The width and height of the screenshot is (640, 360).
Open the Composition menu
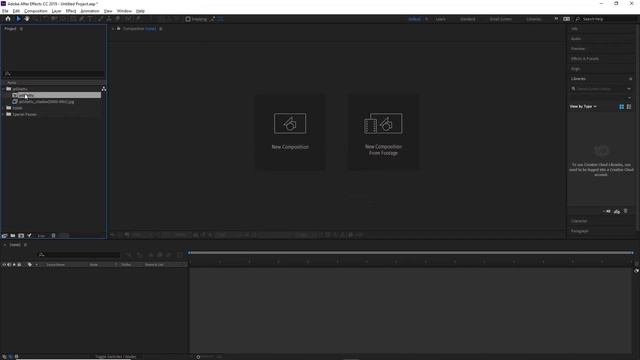[x=36, y=11]
